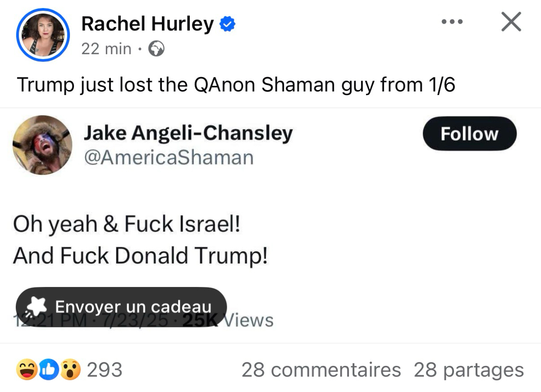Close the post with the X icon
The height and width of the screenshot is (392, 541).
pyautogui.click(x=511, y=22)
